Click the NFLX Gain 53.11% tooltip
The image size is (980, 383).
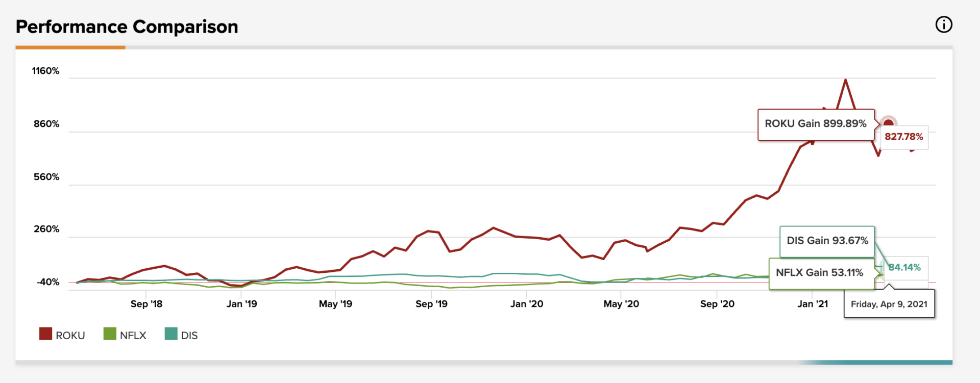click(819, 273)
